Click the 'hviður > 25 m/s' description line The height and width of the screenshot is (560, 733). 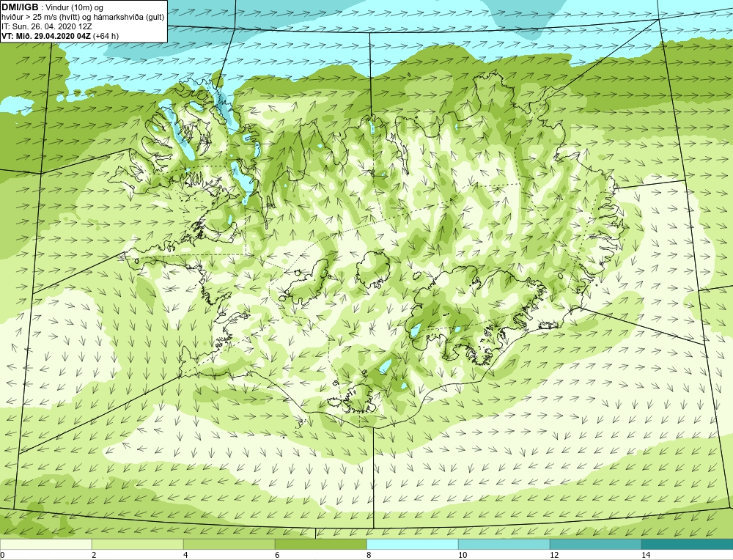pyautogui.click(x=83, y=18)
